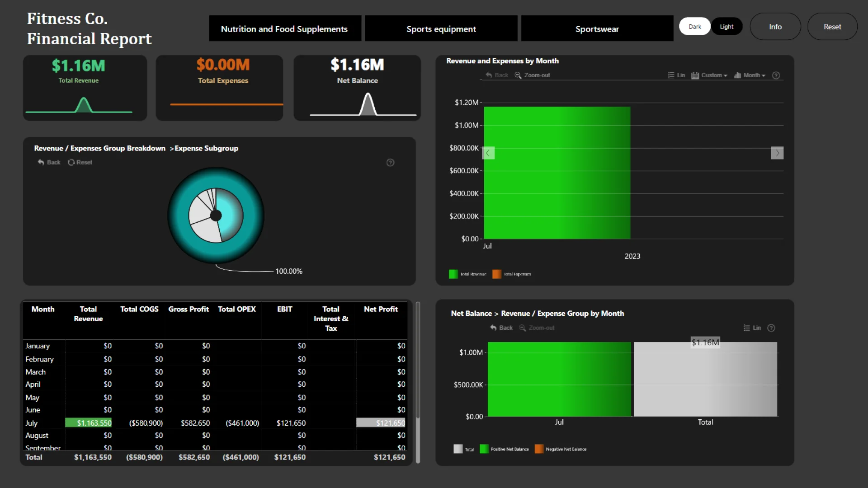Screen dimensions: 868x488
Task: Click the Month column header
Action: click(43, 309)
